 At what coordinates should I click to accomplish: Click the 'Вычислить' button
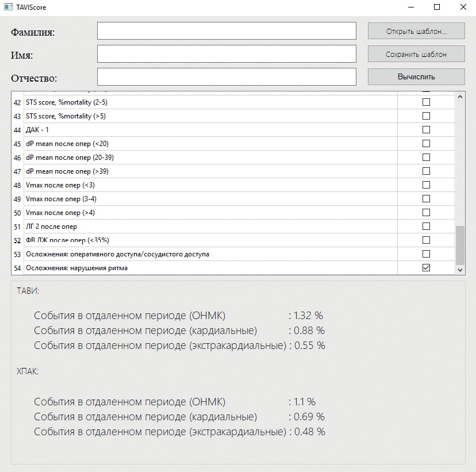coord(416,77)
